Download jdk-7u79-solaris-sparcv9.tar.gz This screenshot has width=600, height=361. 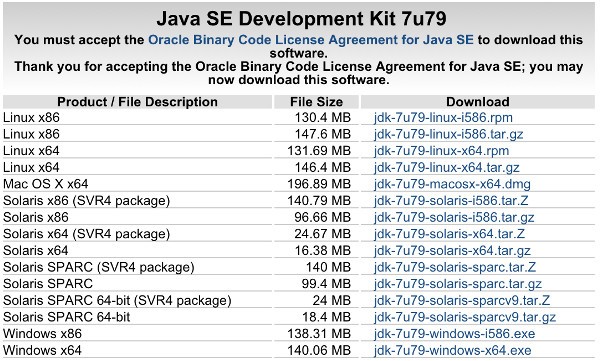pos(465,317)
